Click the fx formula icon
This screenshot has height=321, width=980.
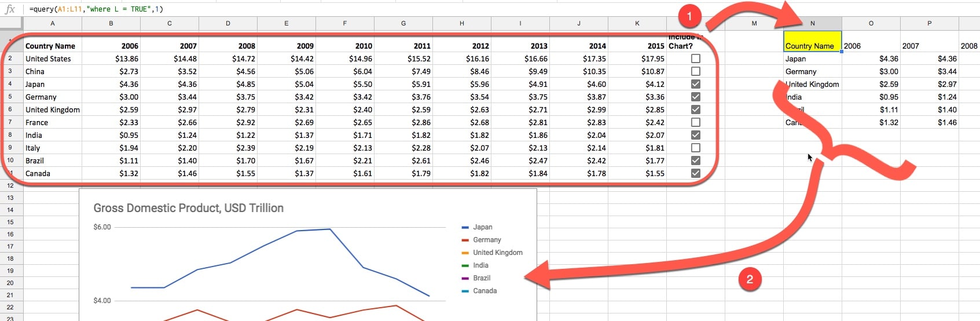(10, 9)
